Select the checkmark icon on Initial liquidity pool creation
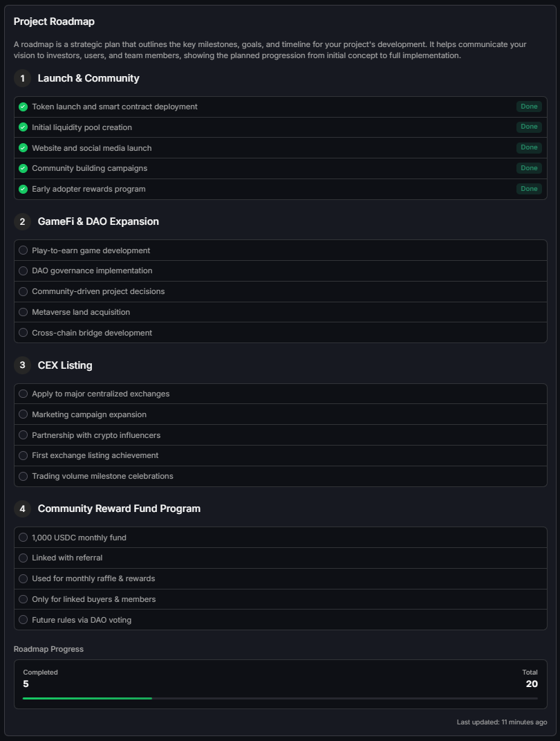 [x=23, y=127]
